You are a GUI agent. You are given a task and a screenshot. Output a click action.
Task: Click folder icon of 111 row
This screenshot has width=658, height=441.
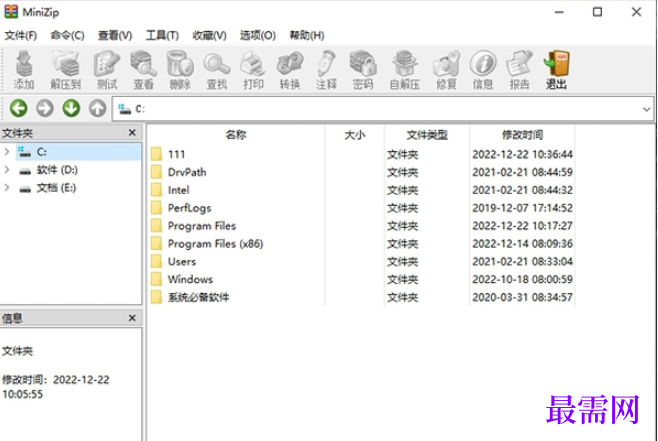point(157,154)
